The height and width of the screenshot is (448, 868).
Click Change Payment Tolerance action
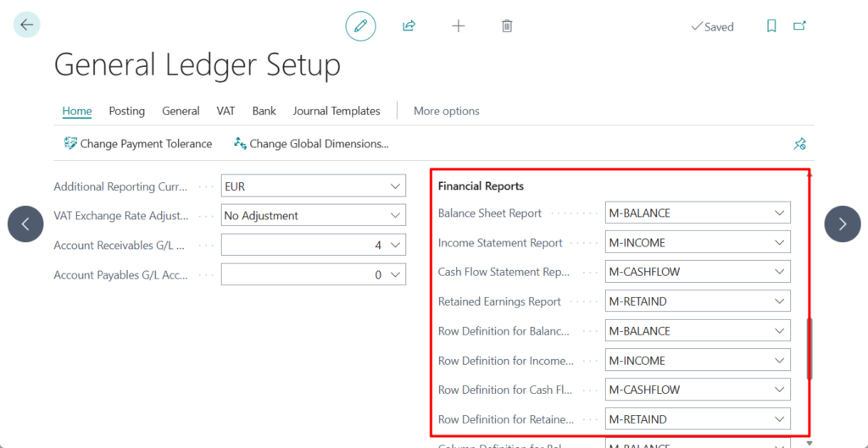pos(138,144)
